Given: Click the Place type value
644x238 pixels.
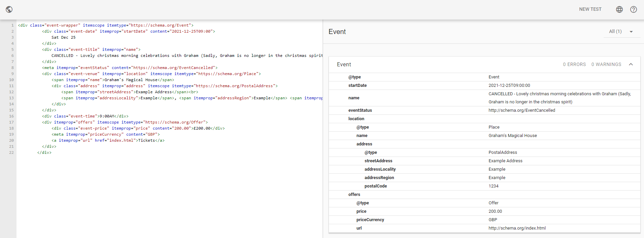Looking at the screenshot, I should [494, 127].
